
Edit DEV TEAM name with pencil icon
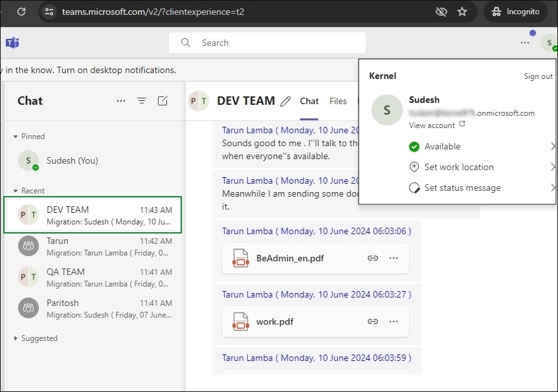[286, 102]
